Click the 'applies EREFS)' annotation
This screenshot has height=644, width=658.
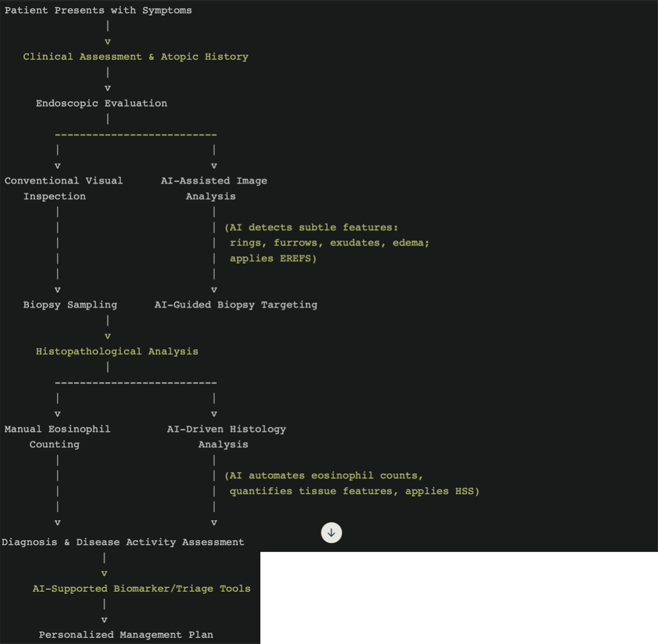273,258
